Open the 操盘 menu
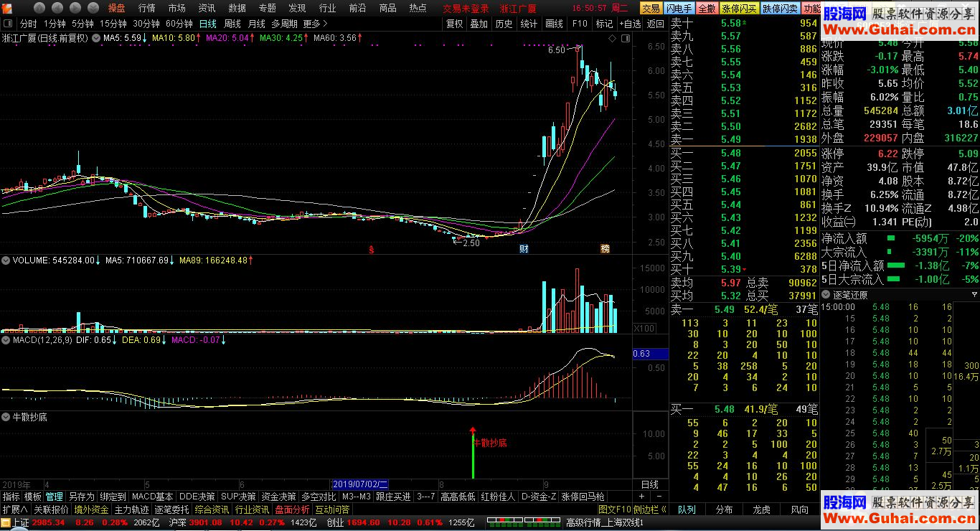The width and height of the screenshot is (980, 531). point(116,9)
